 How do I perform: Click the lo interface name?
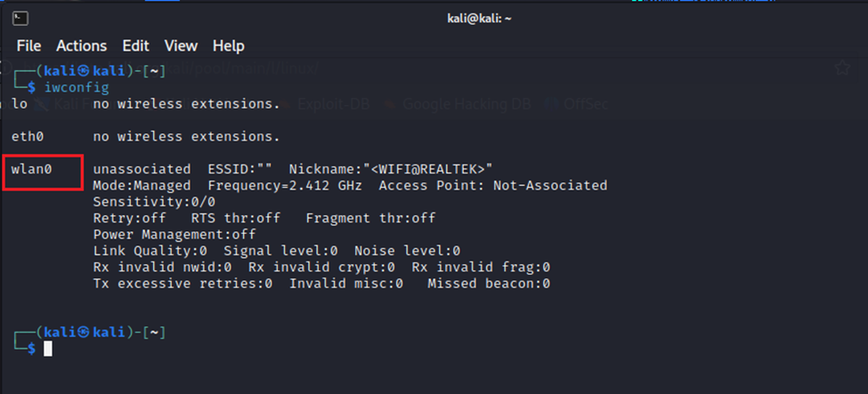(x=20, y=104)
